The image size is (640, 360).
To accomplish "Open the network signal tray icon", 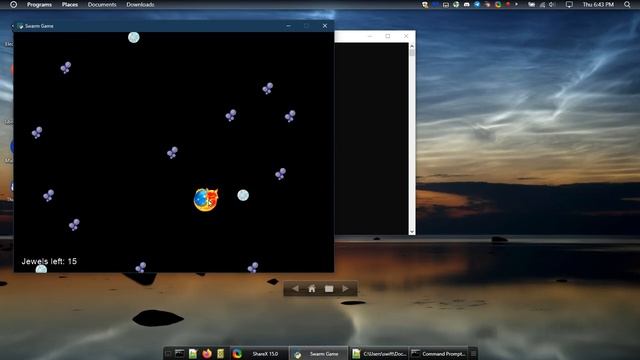I will click(542, 4).
